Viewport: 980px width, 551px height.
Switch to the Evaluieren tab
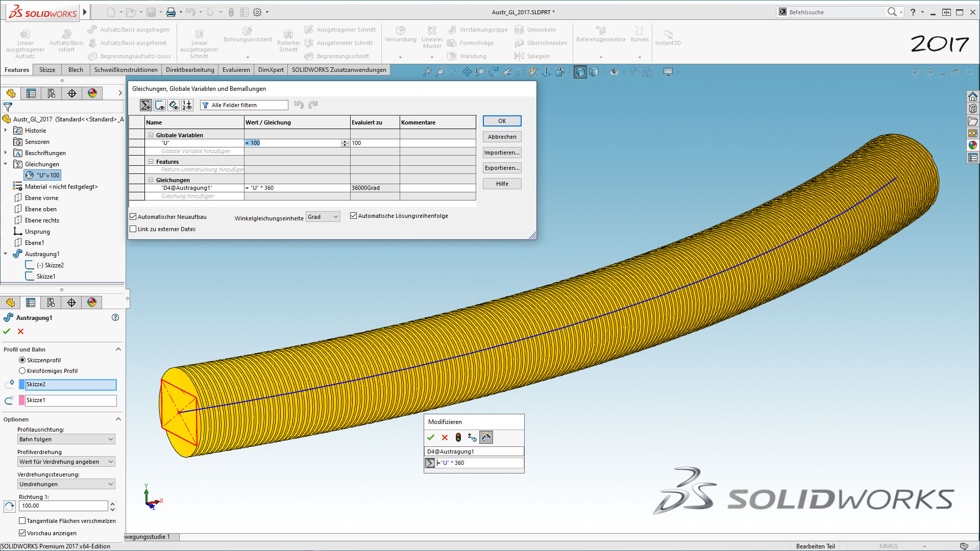[x=236, y=70]
